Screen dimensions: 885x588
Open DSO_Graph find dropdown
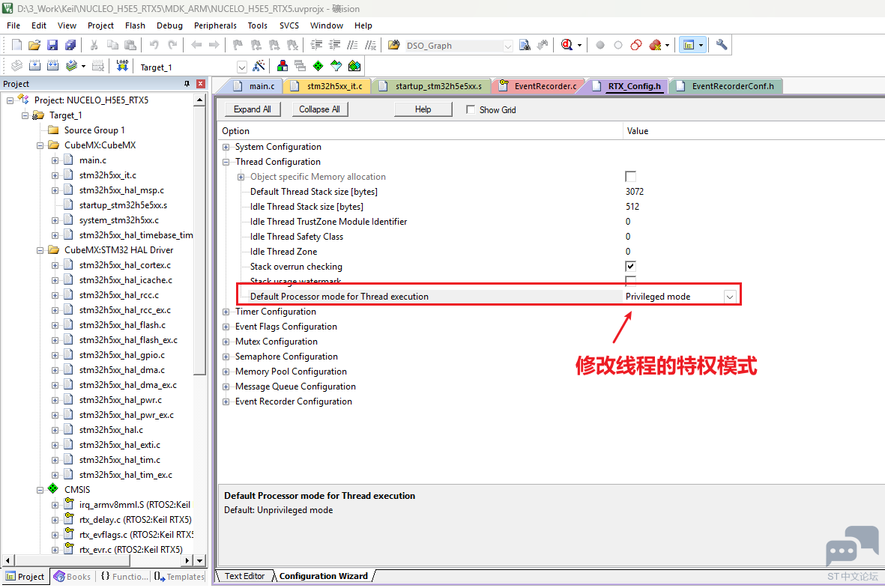(x=508, y=46)
